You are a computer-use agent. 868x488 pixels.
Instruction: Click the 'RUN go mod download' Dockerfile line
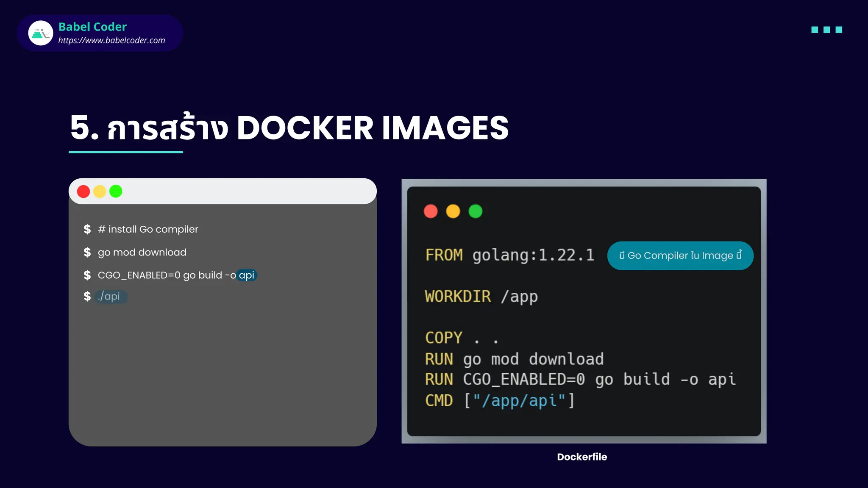(515, 359)
